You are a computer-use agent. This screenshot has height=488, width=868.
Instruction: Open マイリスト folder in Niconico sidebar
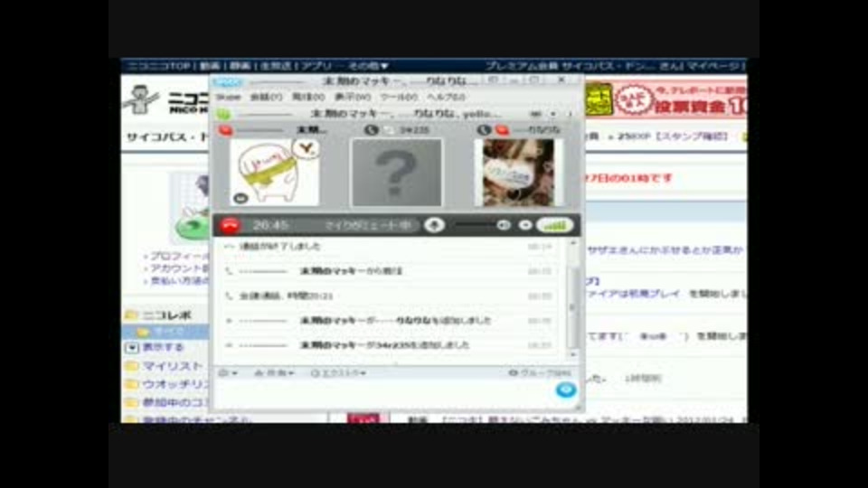[173, 366]
